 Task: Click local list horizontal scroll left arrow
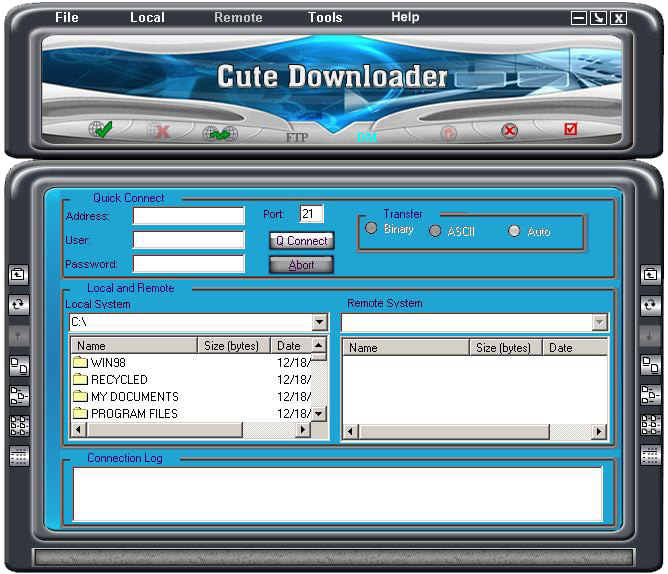click(x=78, y=430)
